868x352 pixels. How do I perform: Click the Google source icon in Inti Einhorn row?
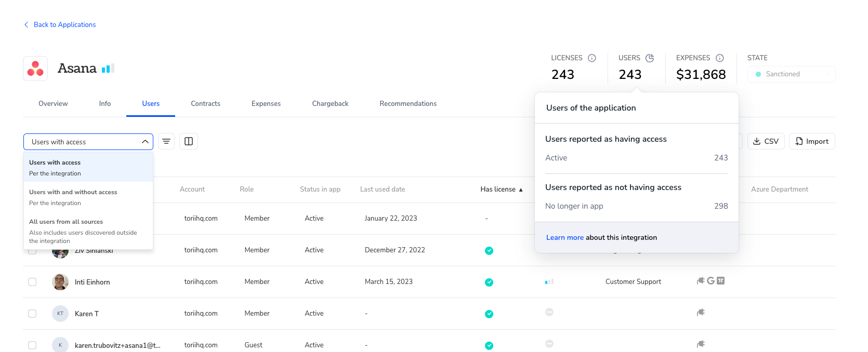(x=711, y=281)
